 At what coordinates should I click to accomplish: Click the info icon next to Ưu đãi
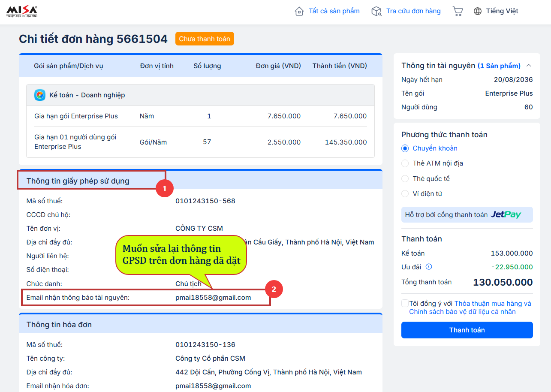pos(429,267)
